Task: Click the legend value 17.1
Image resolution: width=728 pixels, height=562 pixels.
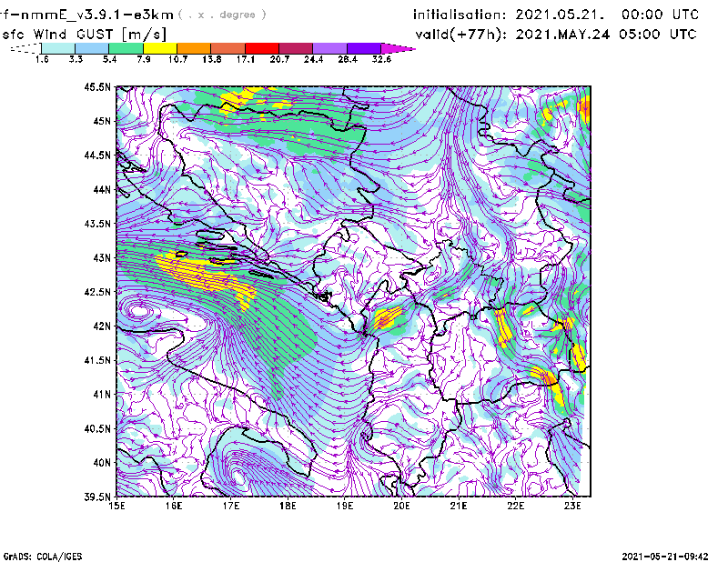Action: coord(246,59)
